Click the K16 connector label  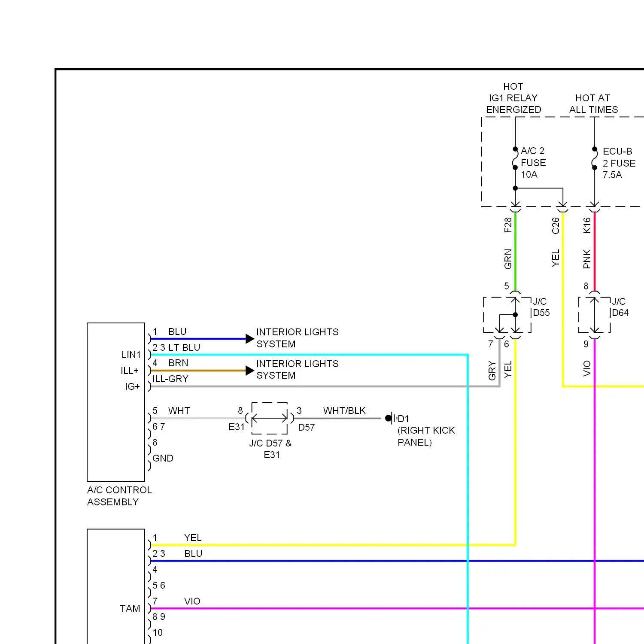click(587, 225)
